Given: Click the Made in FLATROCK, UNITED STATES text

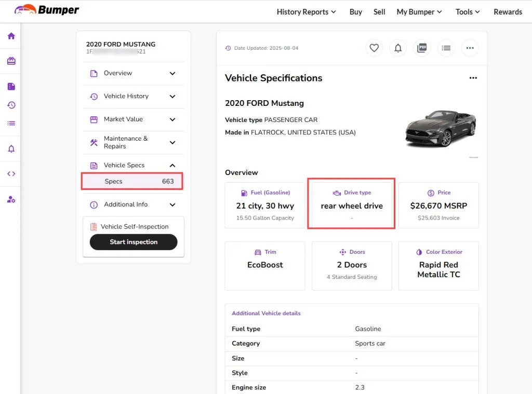Looking at the screenshot, I should (x=290, y=132).
